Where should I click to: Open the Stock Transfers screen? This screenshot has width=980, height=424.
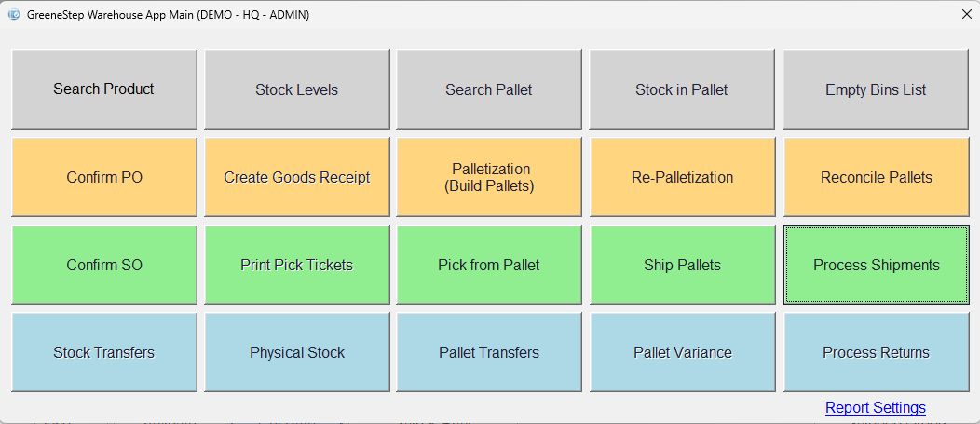click(x=104, y=352)
